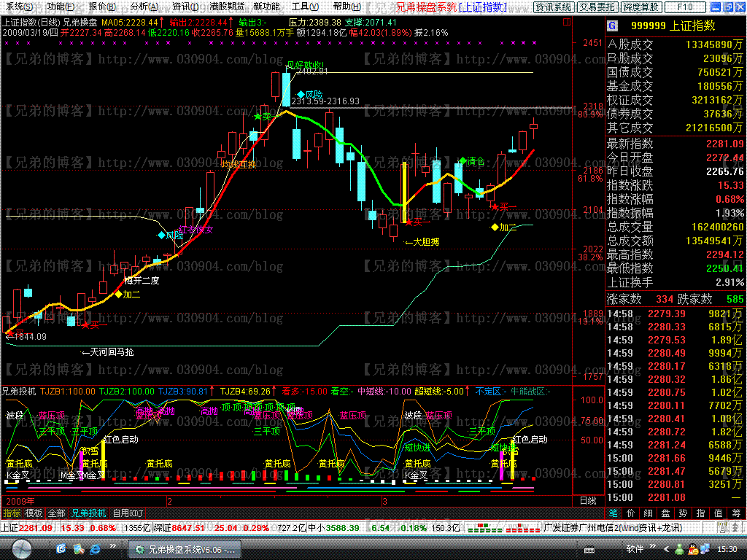Click the 最新指数 value 2281.09
747x560 pixels.
[x=724, y=144]
